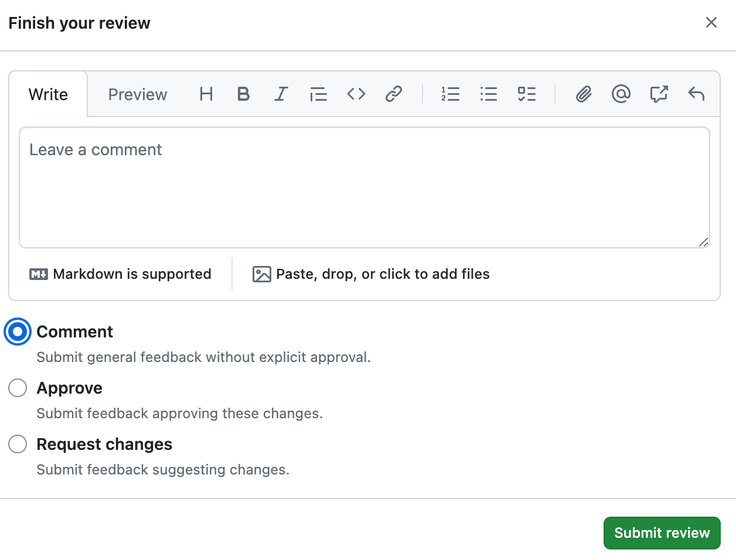Insert a quote block
The width and height of the screenshot is (736, 560).
pyautogui.click(x=318, y=94)
